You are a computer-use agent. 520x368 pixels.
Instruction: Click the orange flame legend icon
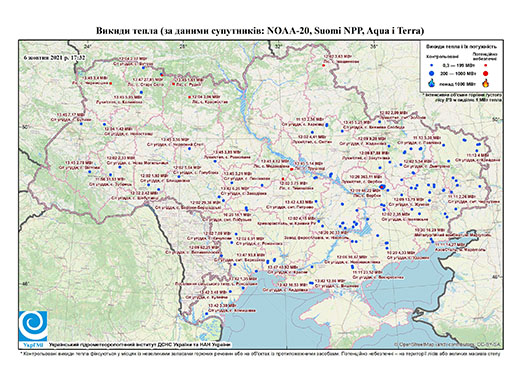point(486,83)
